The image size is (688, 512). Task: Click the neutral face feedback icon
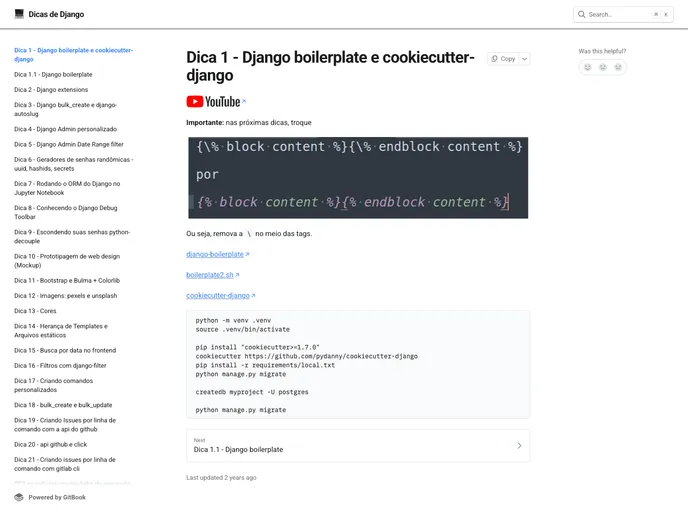(x=603, y=67)
